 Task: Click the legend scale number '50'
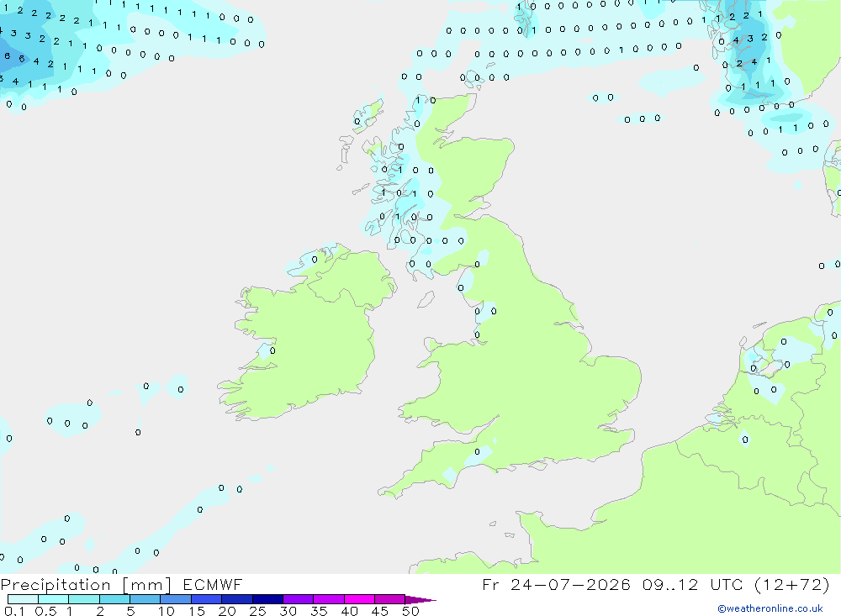point(410,611)
